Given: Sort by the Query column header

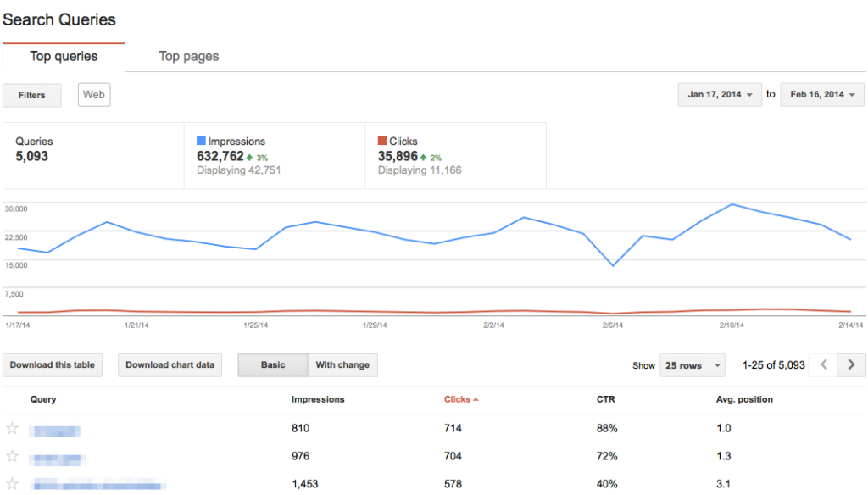Looking at the screenshot, I should pos(43,399).
